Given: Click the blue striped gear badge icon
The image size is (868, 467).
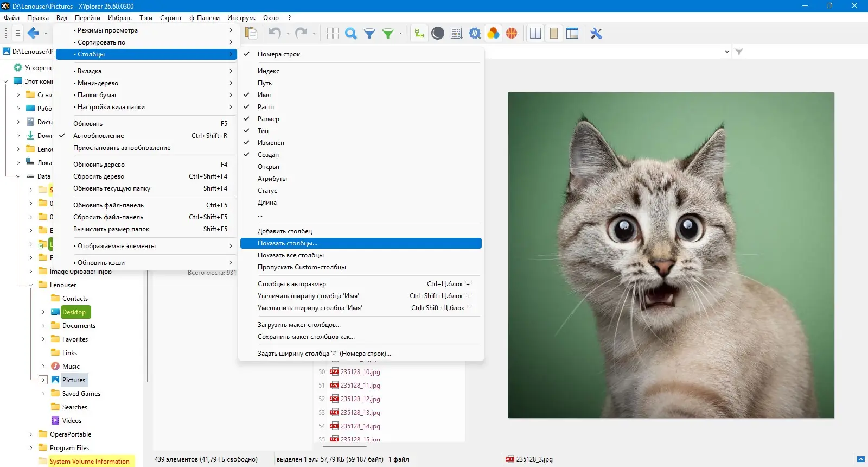Looking at the screenshot, I should (x=475, y=34).
